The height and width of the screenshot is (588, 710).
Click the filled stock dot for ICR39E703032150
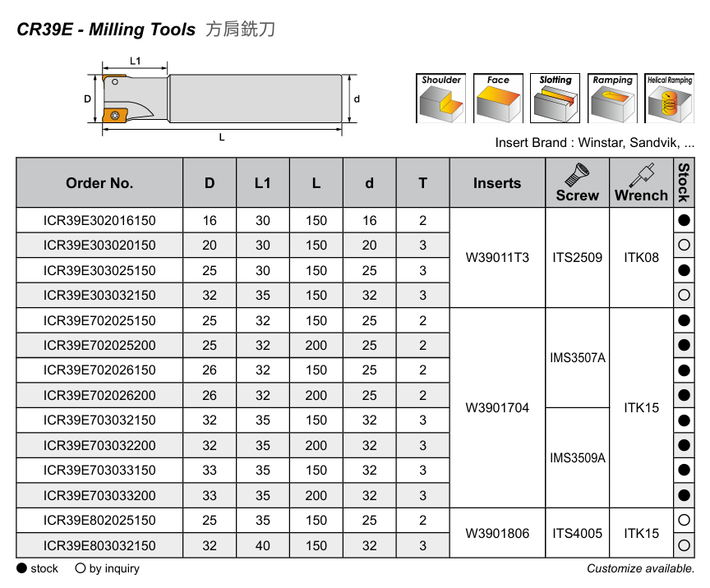pyautogui.click(x=684, y=420)
